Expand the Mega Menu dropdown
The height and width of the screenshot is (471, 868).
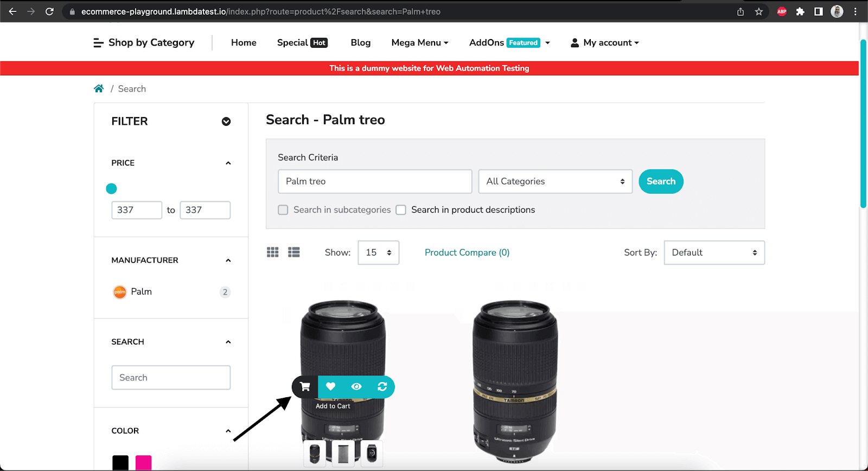point(420,42)
